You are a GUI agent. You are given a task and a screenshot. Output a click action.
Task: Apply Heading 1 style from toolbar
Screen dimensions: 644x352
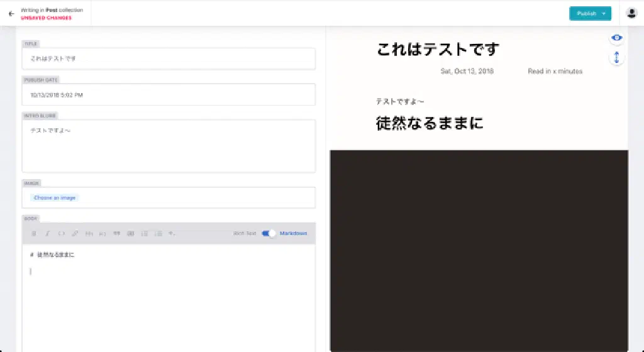[89, 234]
